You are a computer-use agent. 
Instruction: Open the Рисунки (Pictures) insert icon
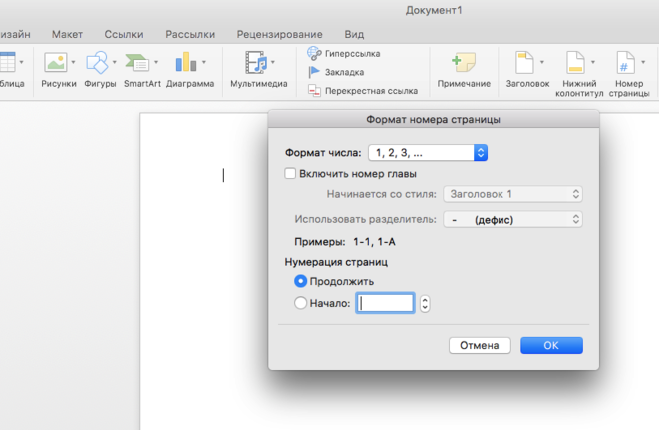click(56, 63)
